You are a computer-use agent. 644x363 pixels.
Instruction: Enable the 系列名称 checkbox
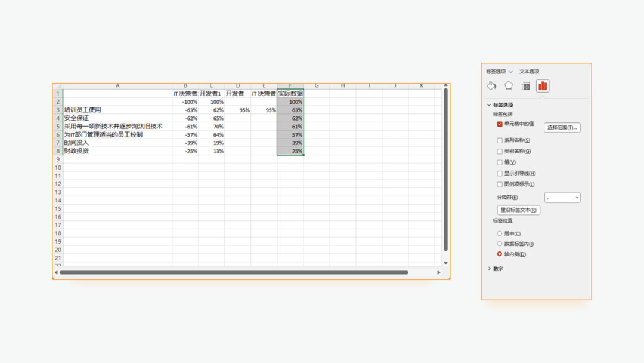(500, 140)
